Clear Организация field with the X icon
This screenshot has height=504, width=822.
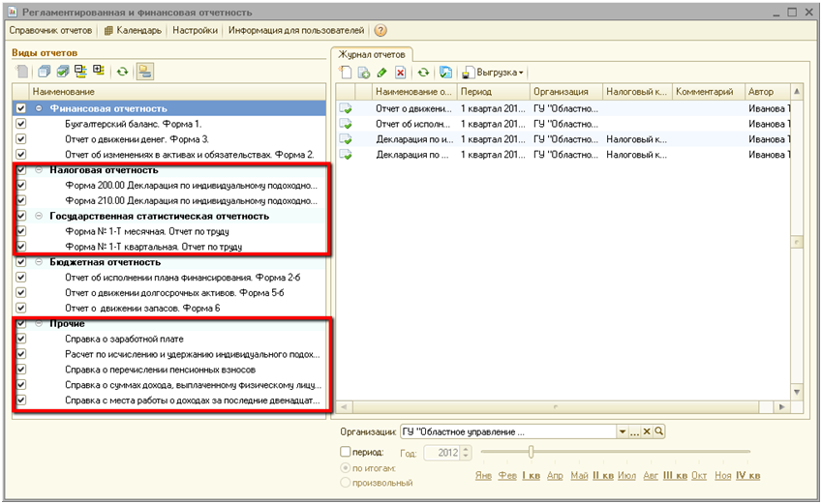point(647,431)
